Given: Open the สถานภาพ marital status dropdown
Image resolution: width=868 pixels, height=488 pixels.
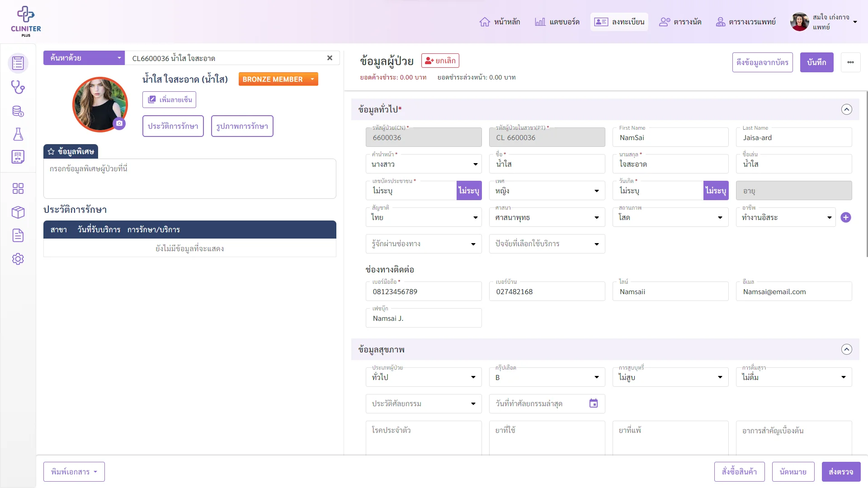Looking at the screenshot, I should [x=670, y=217].
